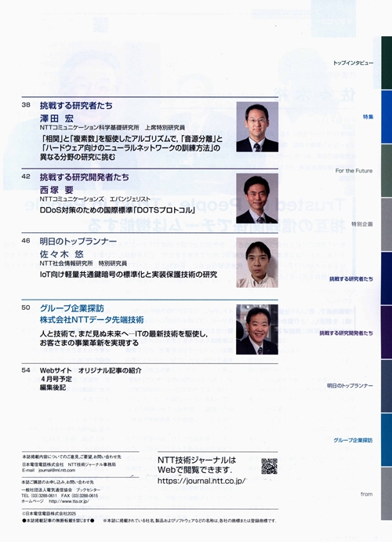
Task: Click the Webサイト オリジナル記事の紹介 entry
Action: [90, 370]
